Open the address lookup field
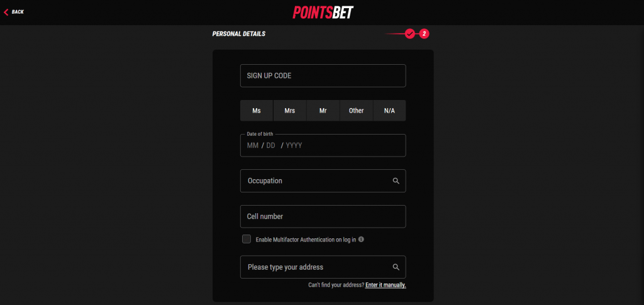This screenshot has width=644, height=305. (323, 267)
